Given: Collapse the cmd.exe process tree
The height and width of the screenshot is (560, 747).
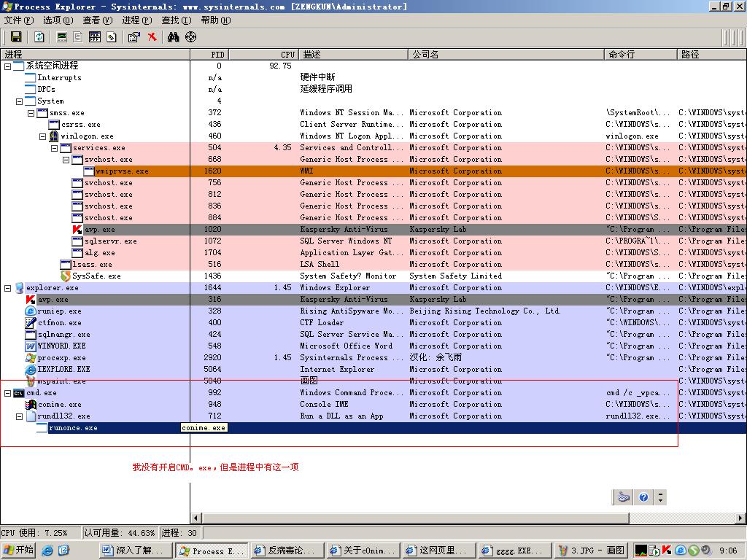Looking at the screenshot, I should click(x=8, y=393).
